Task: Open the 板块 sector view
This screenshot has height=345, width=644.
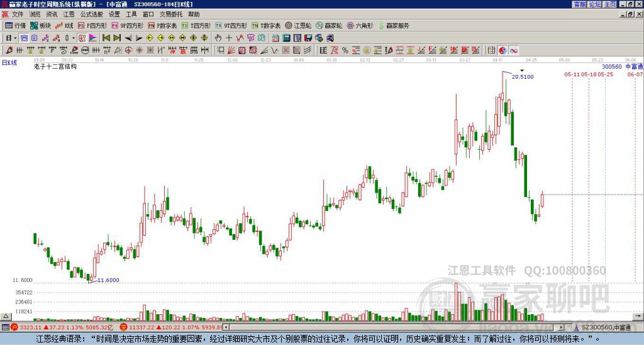Action: 40,25
